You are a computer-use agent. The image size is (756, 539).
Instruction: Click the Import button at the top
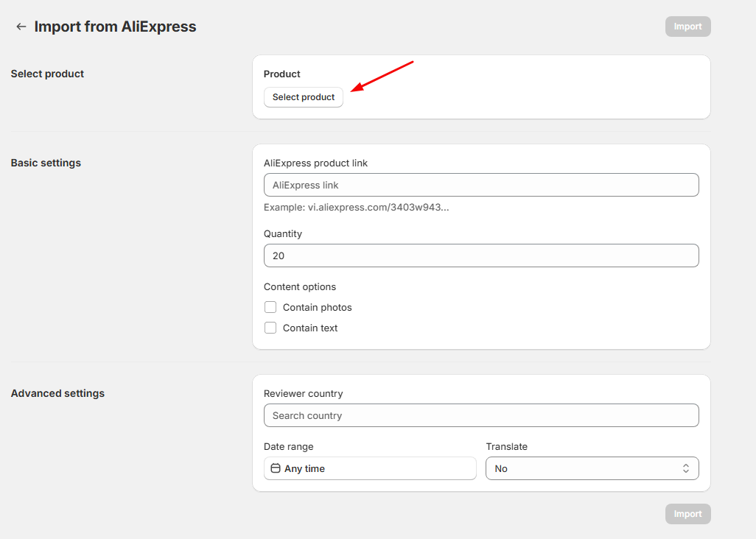pos(687,27)
